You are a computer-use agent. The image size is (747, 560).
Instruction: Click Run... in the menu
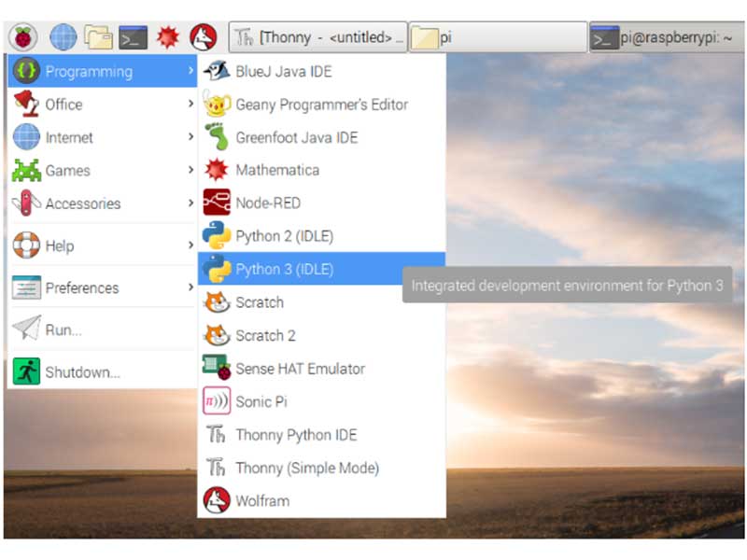[60, 329]
